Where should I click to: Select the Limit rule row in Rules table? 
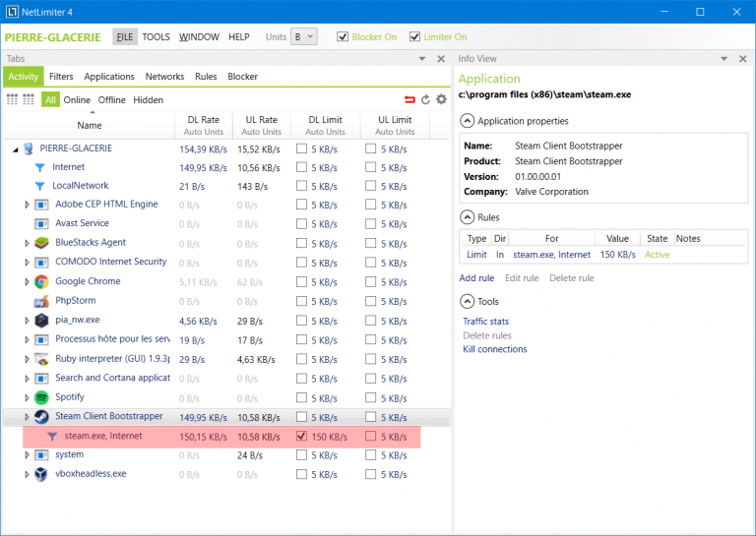(602, 255)
